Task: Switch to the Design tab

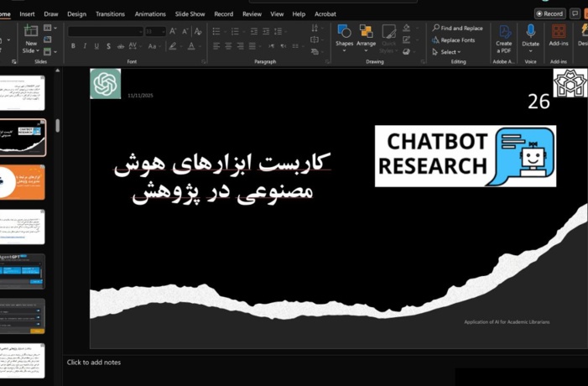Action: (x=77, y=14)
